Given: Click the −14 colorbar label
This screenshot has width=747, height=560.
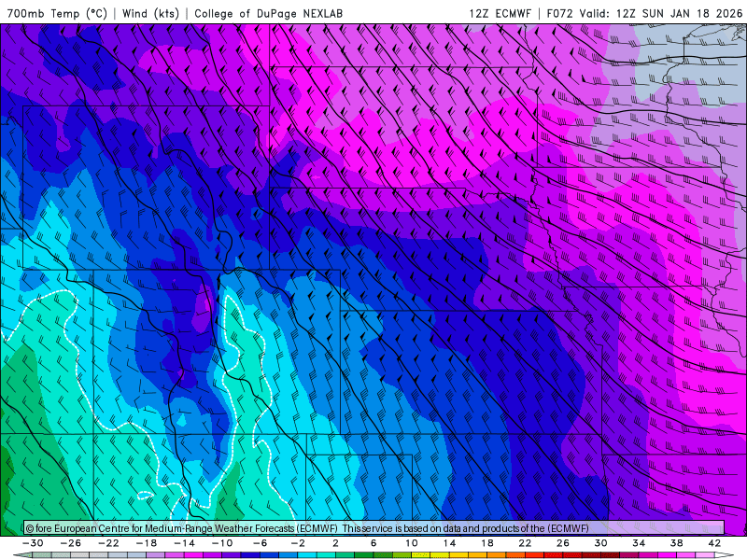Looking at the screenshot, I should click(x=184, y=543).
